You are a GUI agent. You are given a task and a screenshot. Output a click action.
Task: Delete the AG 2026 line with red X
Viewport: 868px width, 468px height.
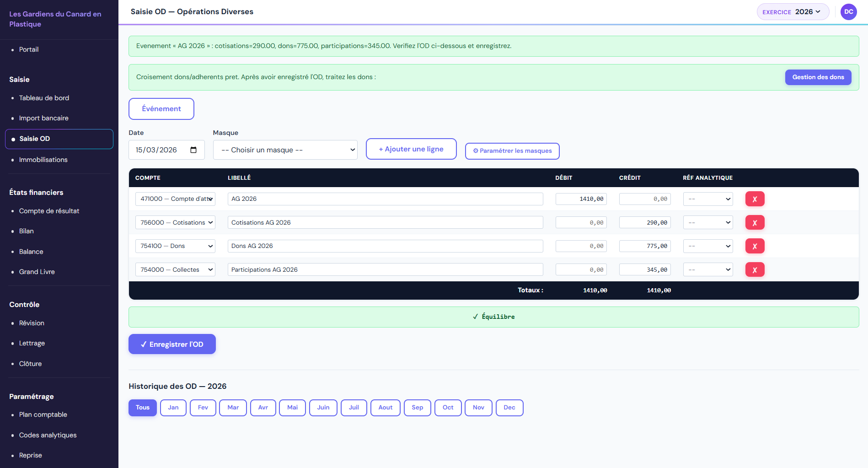755,199
